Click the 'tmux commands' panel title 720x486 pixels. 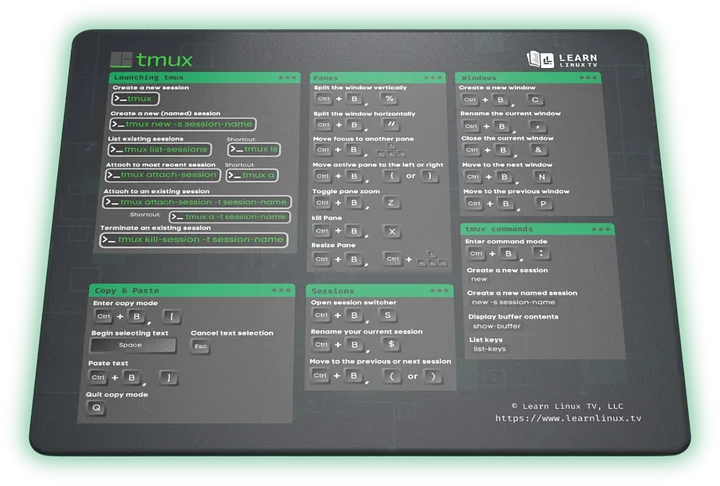coord(499,229)
